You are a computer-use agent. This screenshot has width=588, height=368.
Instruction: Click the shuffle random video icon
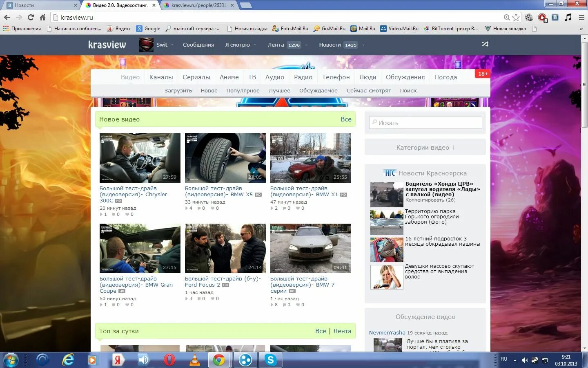pos(485,44)
